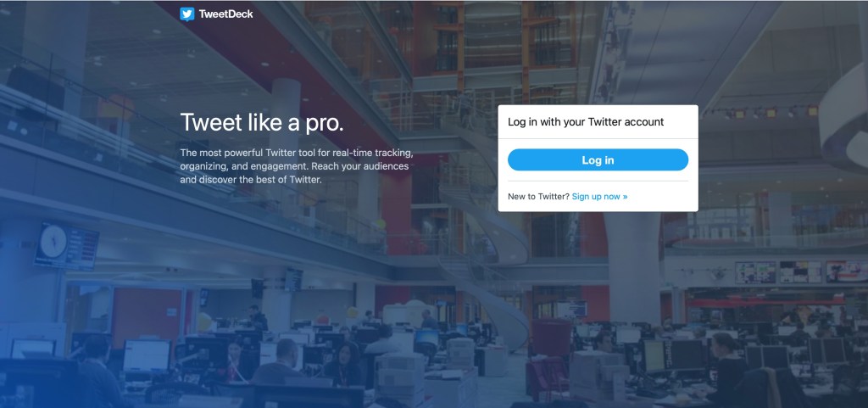Click the round wall clock in photo
Screen dimensions: 868x408
(x=53, y=242)
